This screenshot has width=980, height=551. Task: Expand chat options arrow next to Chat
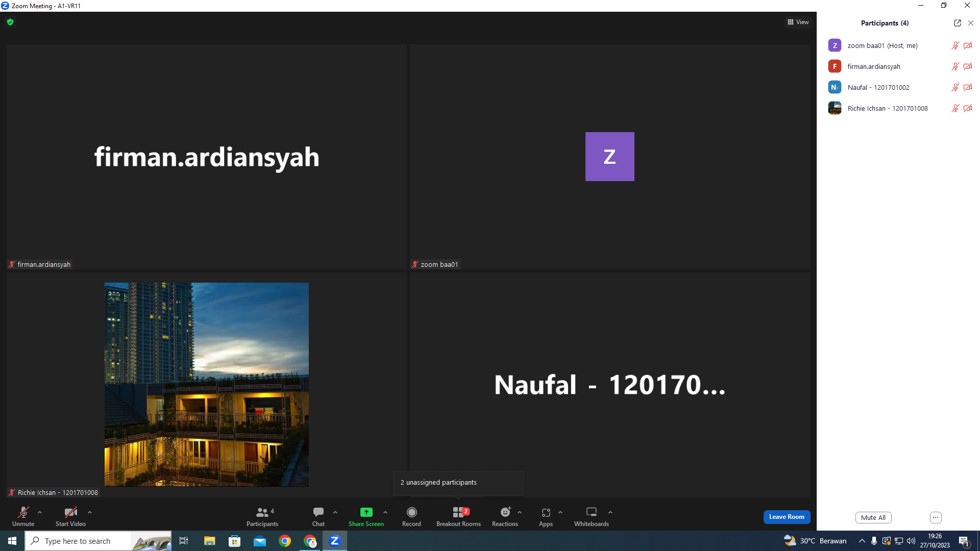(335, 512)
